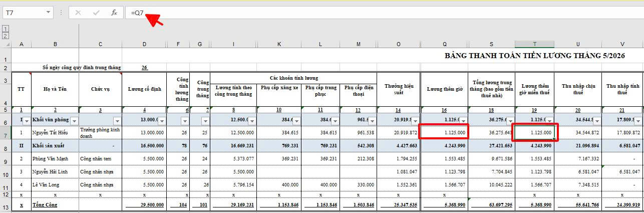
Task: Select column header T
Action: point(534,44)
